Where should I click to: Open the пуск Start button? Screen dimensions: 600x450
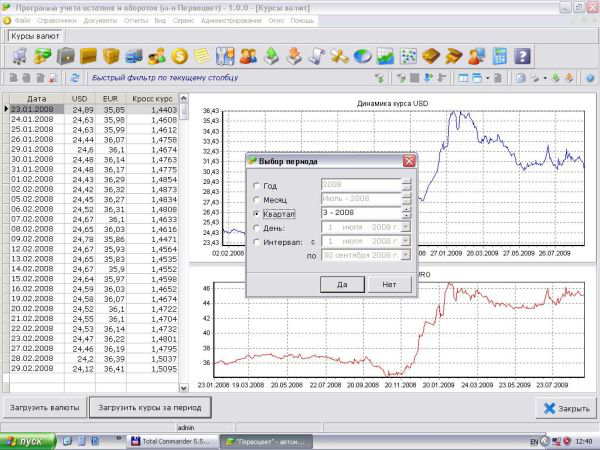pyautogui.click(x=28, y=441)
